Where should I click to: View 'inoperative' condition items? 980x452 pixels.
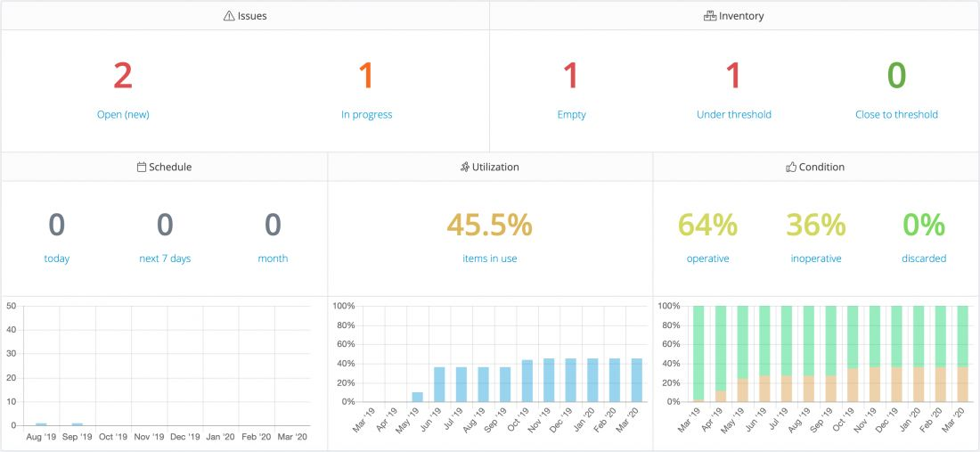(x=815, y=259)
